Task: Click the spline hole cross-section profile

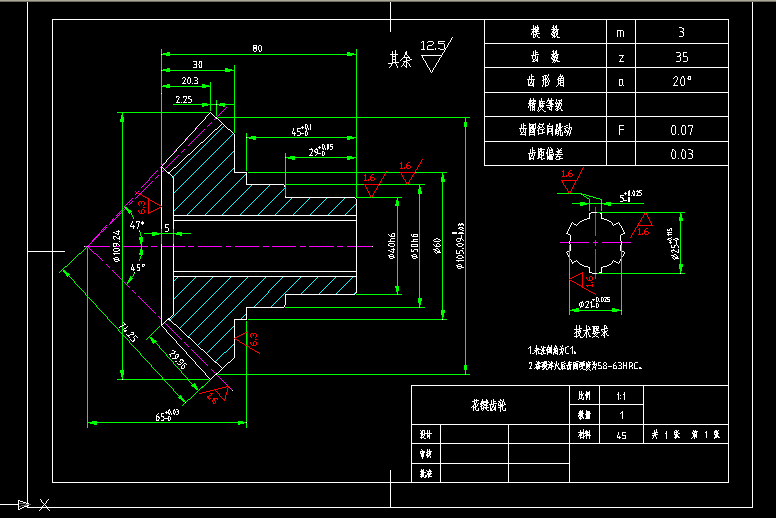Action: pos(596,241)
